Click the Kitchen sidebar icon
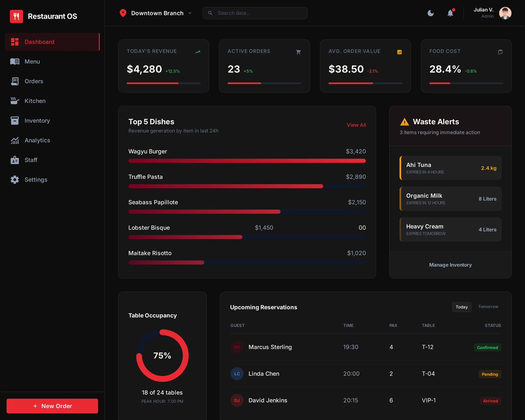 pos(15,101)
